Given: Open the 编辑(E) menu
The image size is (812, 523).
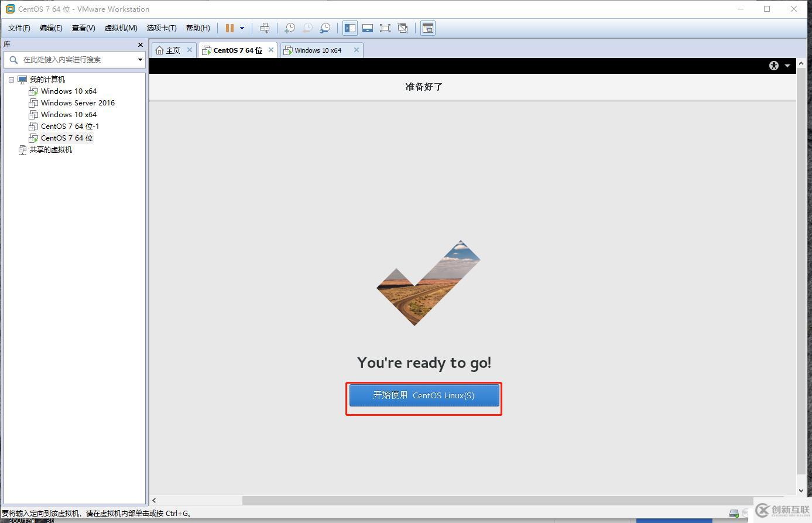Looking at the screenshot, I should [x=51, y=28].
